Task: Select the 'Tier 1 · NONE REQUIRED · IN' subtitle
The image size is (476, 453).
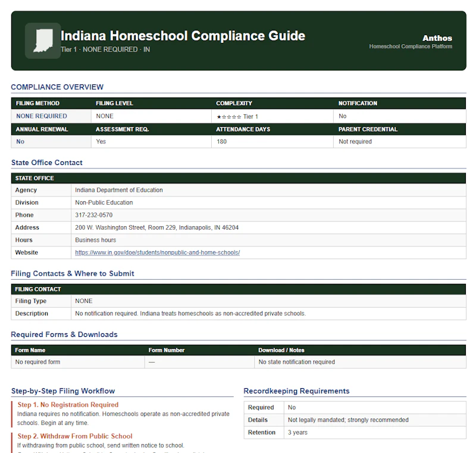Action: pos(105,49)
